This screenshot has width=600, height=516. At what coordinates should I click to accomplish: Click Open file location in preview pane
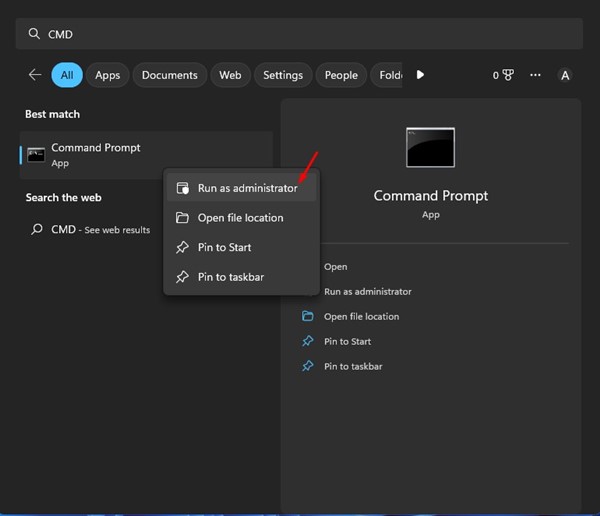[x=361, y=317]
